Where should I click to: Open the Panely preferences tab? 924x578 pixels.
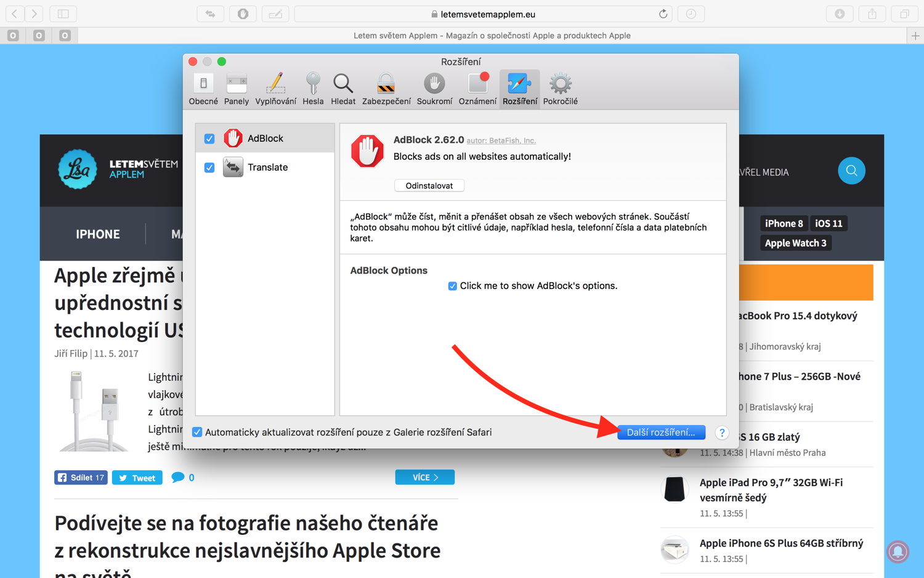point(237,89)
